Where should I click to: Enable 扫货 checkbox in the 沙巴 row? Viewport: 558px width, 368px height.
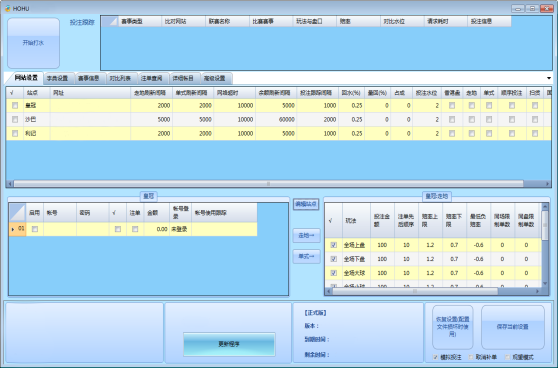[x=535, y=120]
